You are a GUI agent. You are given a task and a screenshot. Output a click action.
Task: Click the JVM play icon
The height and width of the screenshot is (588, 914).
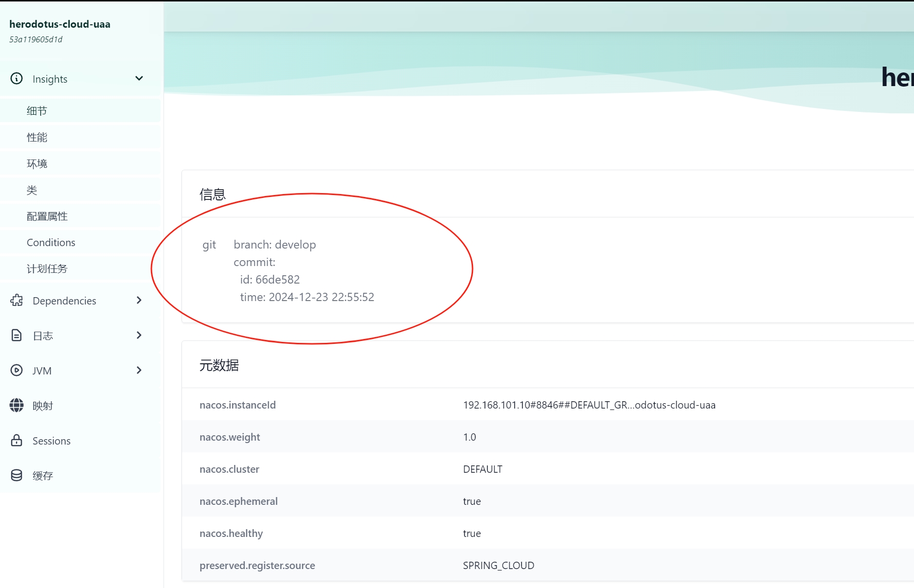(16, 370)
